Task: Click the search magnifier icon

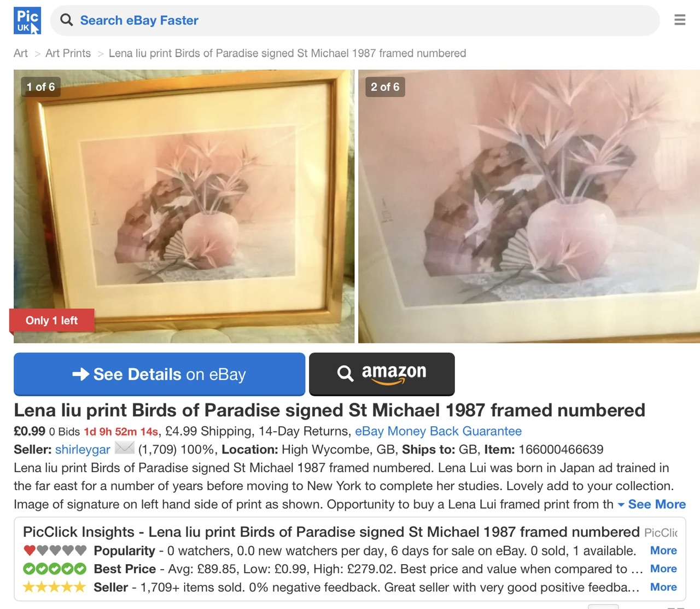Action: click(67, 20)
